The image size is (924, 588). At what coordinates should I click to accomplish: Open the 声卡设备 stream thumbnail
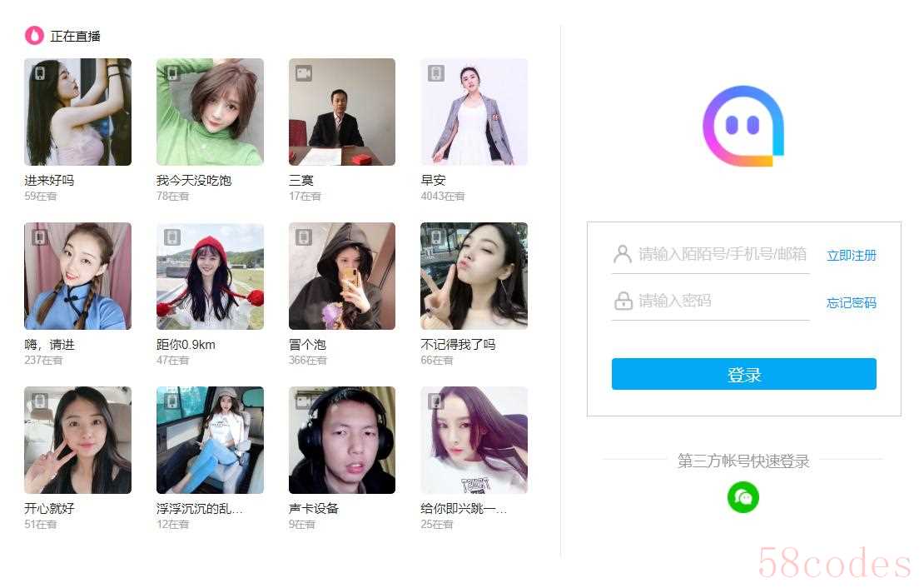coord(342,440)
